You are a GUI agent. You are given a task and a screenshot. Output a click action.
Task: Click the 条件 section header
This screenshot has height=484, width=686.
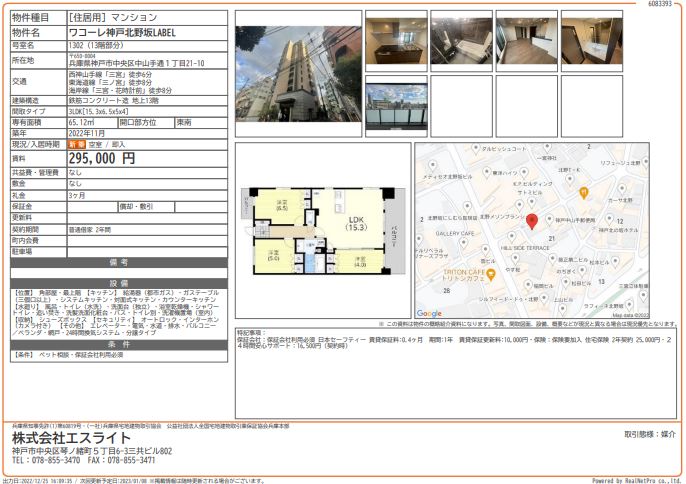(119, 344)
